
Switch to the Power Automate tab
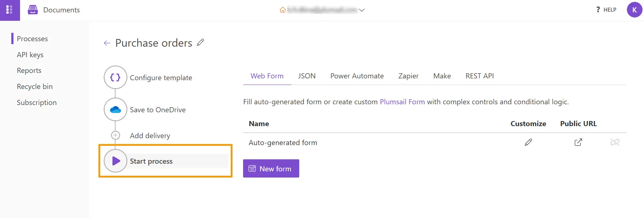tap(357, 76)
